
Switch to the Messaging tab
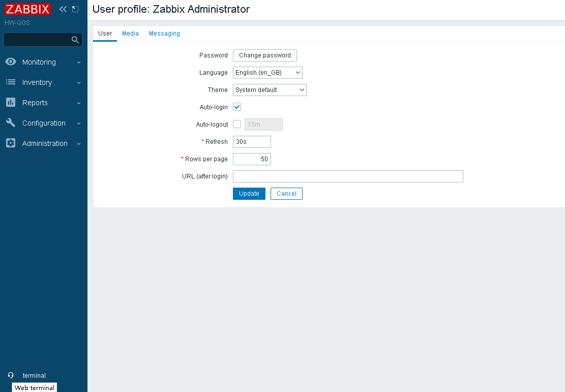(x=164, y=34)
